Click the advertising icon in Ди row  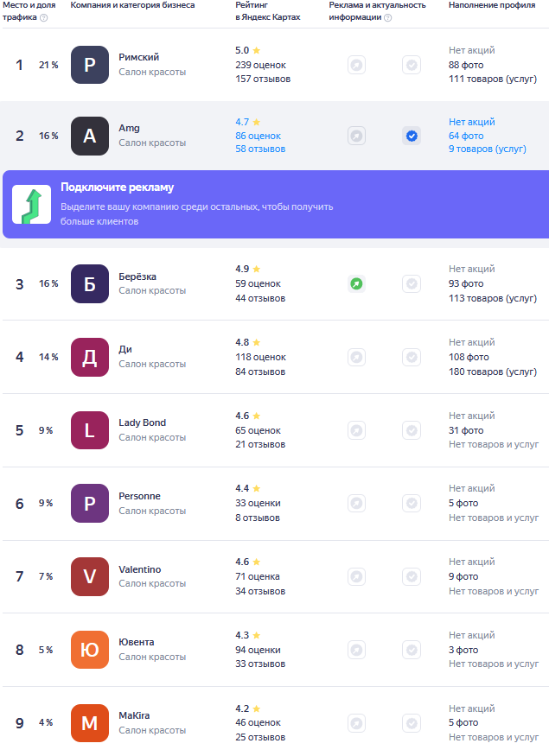356,358
